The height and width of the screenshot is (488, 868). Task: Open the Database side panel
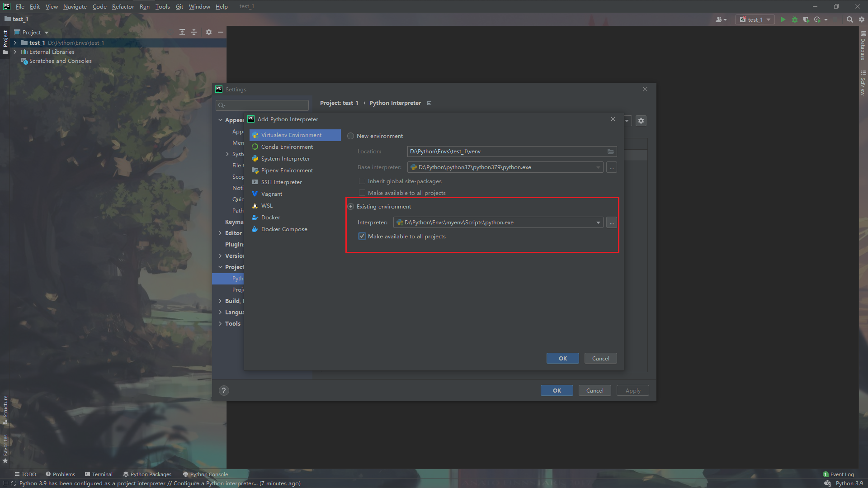click(x=863, y=46)
